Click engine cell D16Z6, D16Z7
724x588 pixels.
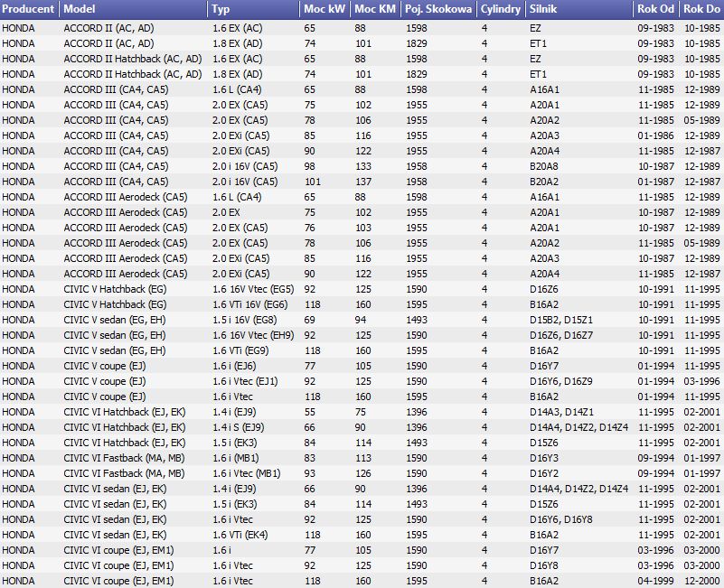[x=561, y=335]
